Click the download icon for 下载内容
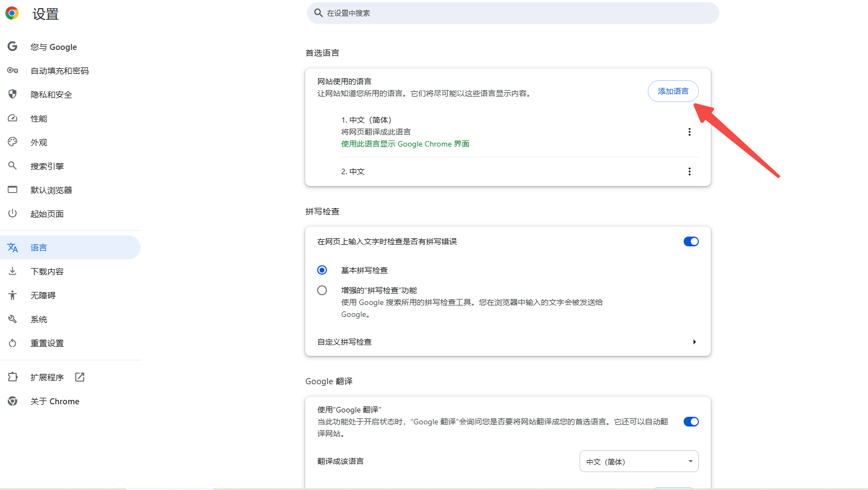 [x=12, y=271]
